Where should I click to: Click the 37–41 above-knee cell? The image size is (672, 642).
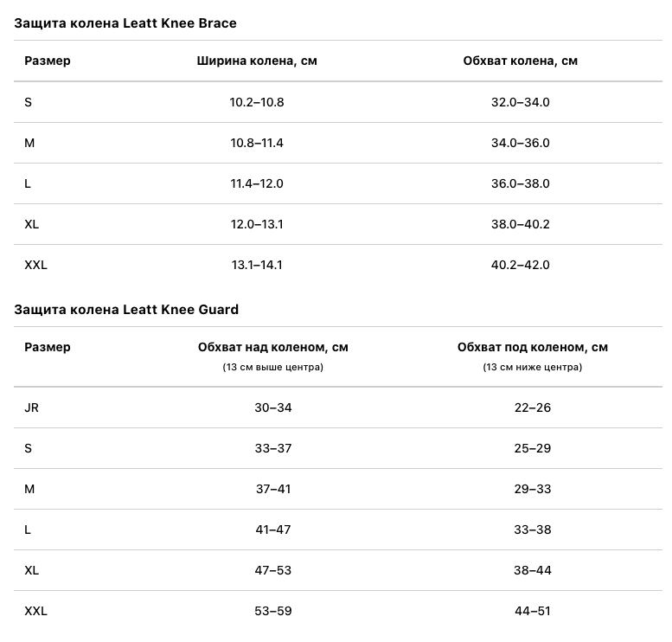pyautogui.click(x=272, y=489)
